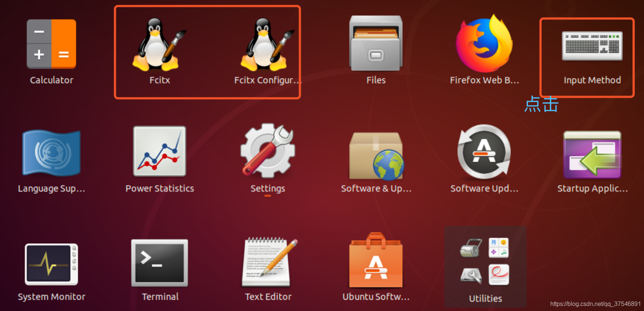Launch the Fcitx penguin icon
The width and height of the screenshot is (644, 311).
tap(160, 44)
